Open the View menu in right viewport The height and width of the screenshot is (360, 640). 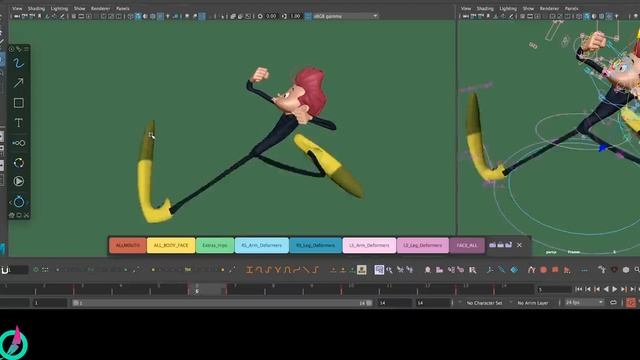click(466, 8)
